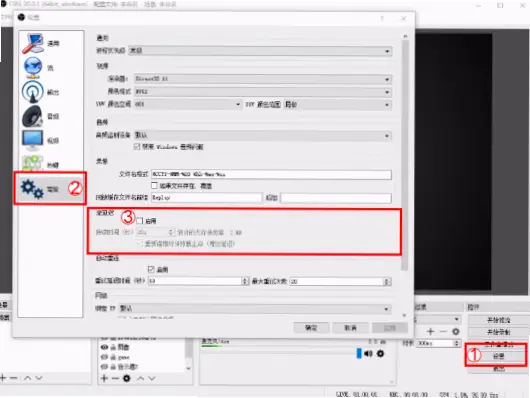Open the process priority dropdown
The width and height of the screenshot is (530, 398).
tap(260, 51)
